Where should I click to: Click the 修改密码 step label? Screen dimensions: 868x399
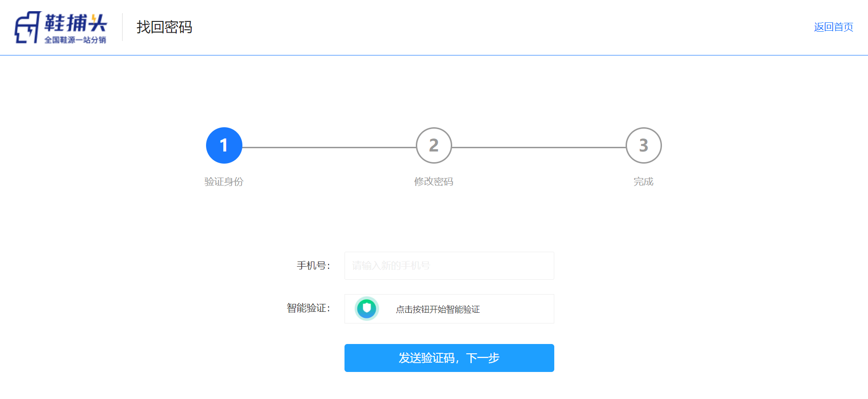tap(434, 181)
